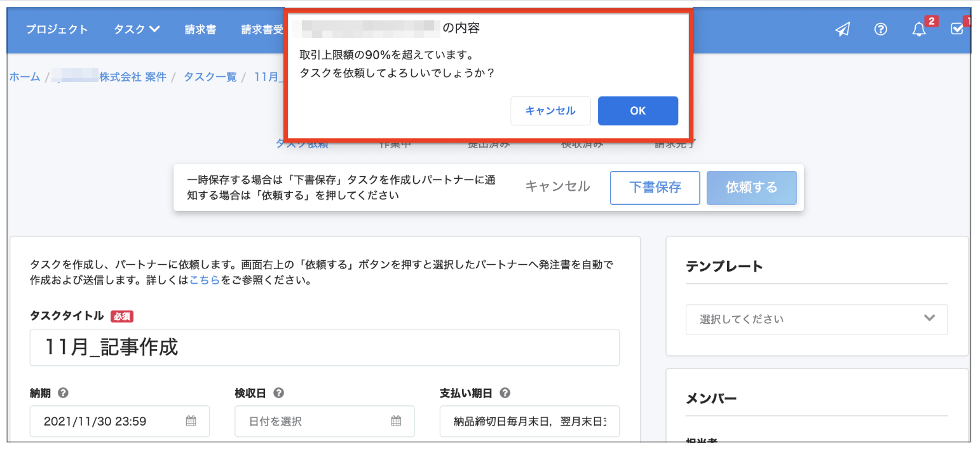Open calendar icon in the 納期 field
Screen dimensions: 980x451
pos(191,421)
